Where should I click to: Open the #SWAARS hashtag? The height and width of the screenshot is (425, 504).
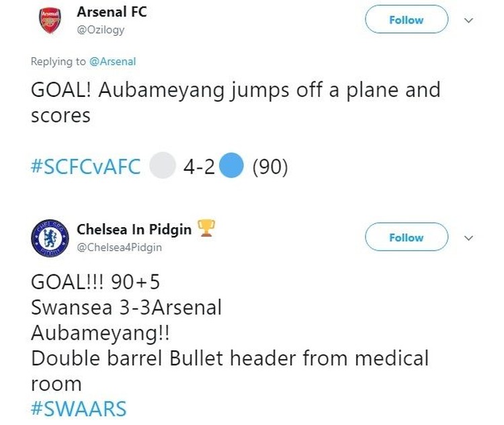[x=78, y=408]
